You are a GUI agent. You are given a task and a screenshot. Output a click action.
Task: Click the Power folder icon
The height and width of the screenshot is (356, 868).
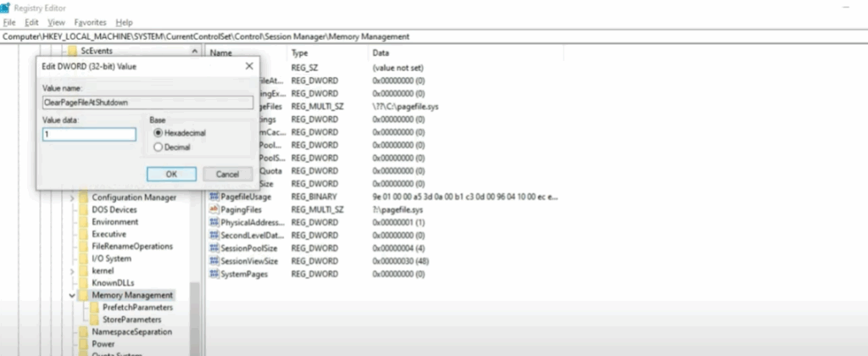[x=83, y=344]
